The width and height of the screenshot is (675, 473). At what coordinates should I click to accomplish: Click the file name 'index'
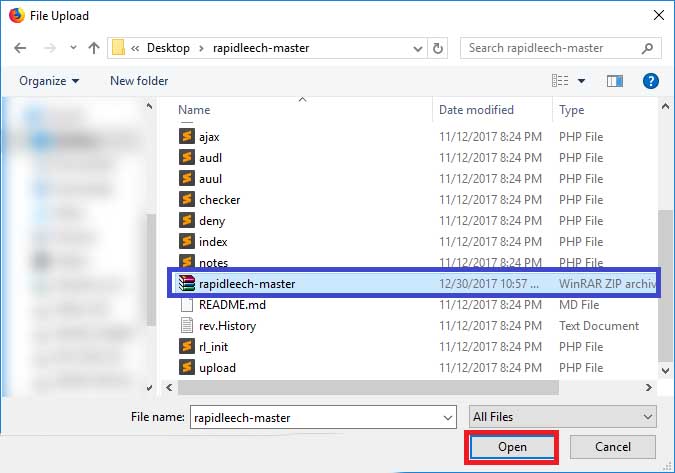tap(213, 242)
